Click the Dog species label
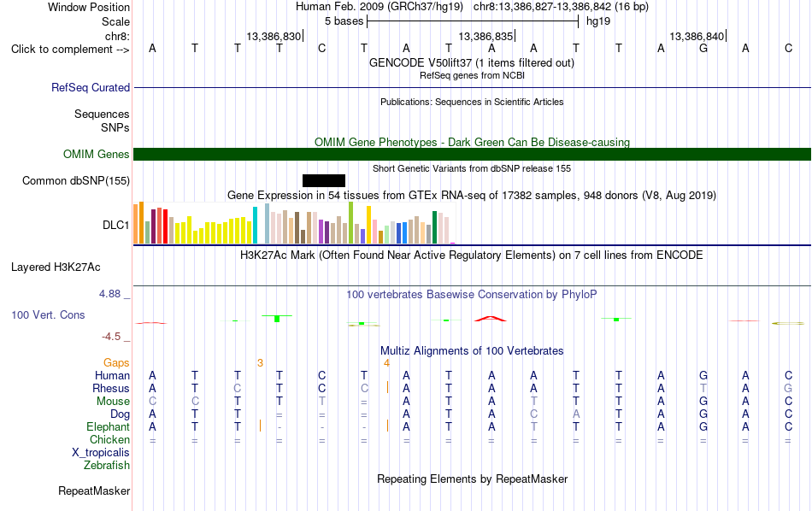 click(x=120, y=414)
